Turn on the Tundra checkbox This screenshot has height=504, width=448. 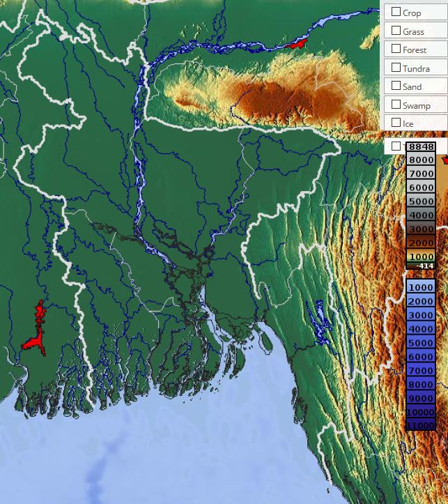coord(396,68)
